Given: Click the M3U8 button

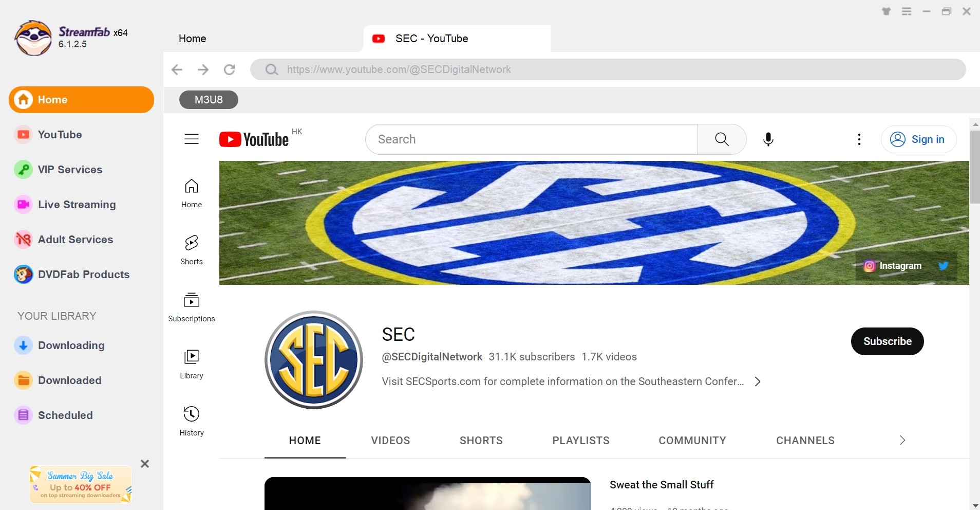Looking at the screenshot, I should tap(209, 100).
